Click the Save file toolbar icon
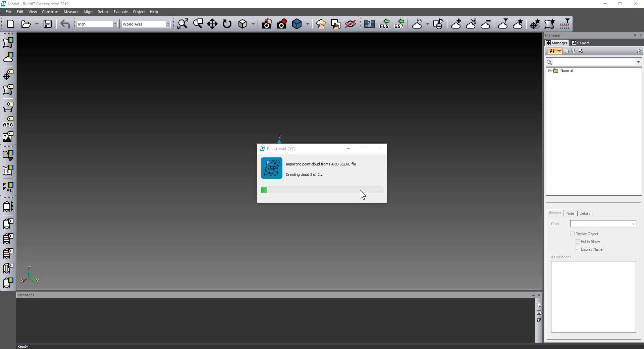 pos(48,24)
